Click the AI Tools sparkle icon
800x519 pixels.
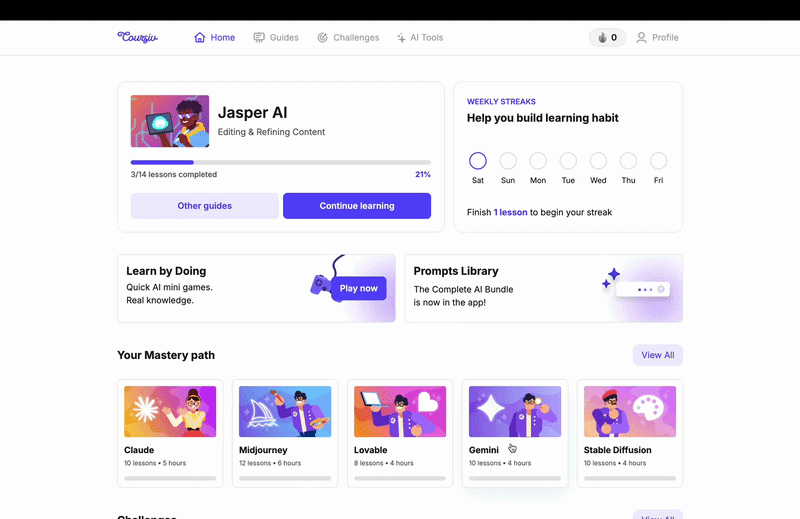402,37
